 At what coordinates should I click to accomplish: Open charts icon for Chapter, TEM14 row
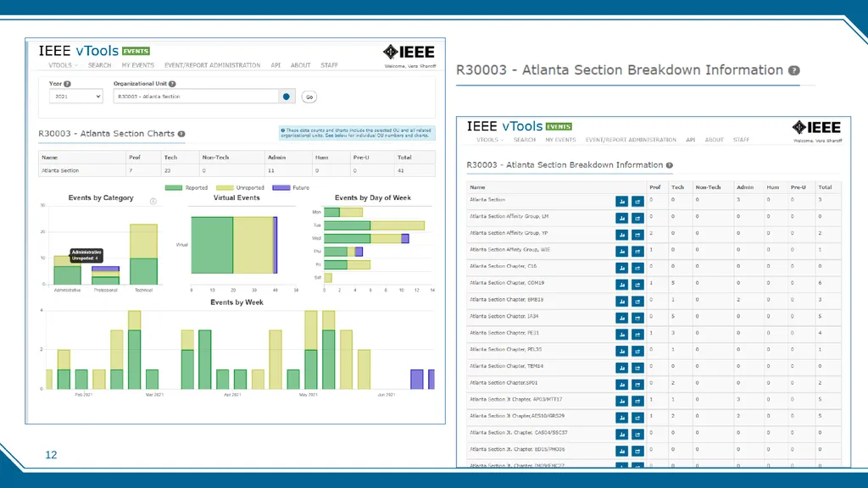click(x=621, y=368)
